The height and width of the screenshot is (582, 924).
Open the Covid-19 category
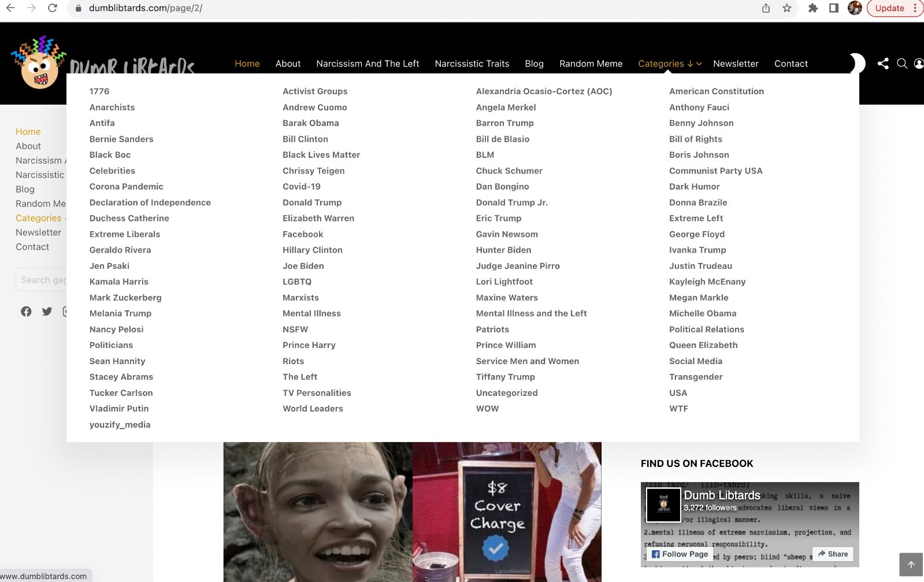[x=302, y=187]
